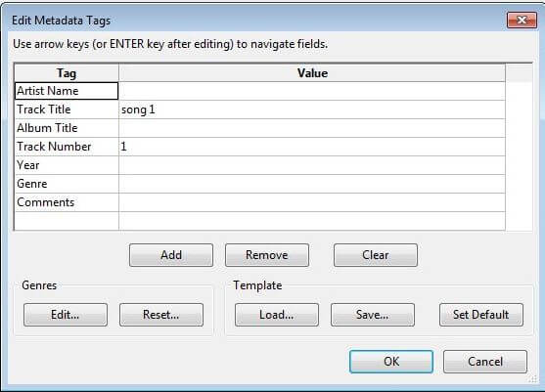Select the Artist Name value field
The width and height of the screenshot is (545, 392).
tap(312, 91)
